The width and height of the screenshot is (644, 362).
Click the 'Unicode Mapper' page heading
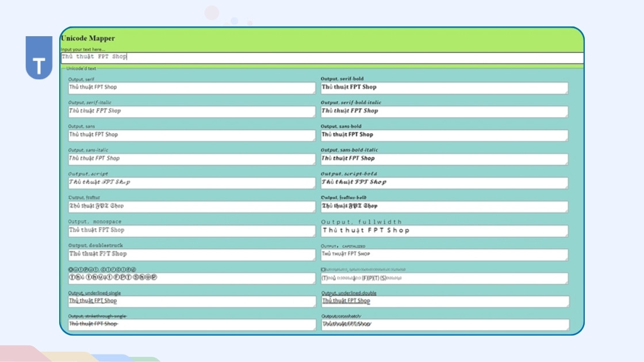coord(87,38)
